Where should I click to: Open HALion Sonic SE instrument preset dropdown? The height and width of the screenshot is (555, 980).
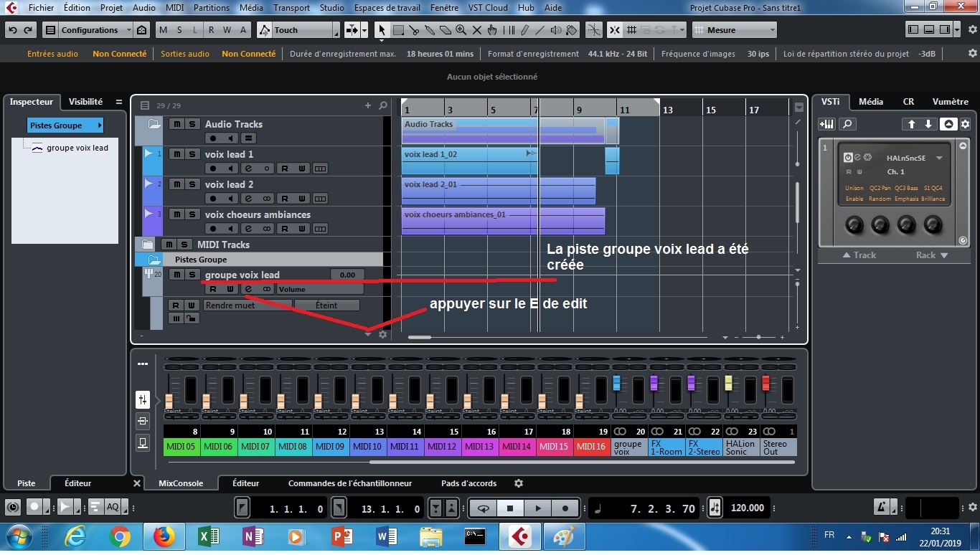(938, 158)
